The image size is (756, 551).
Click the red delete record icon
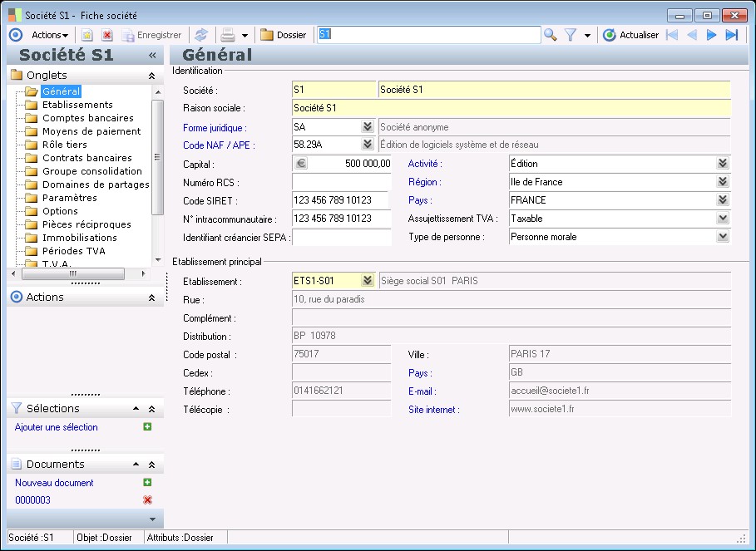107,35
